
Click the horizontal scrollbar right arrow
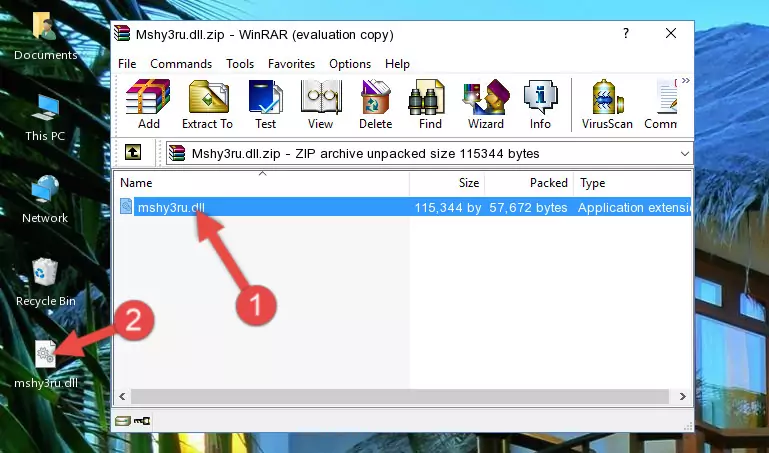point(682,396)
